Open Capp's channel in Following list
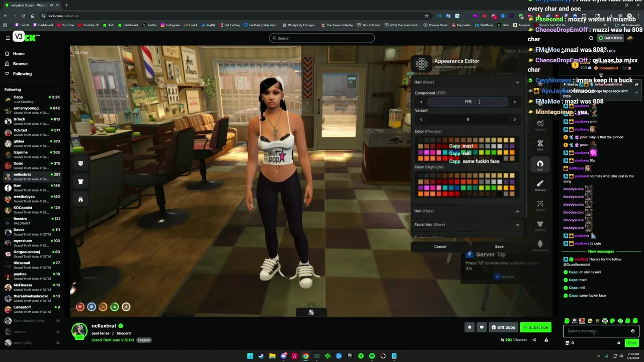 click(32, 99)
